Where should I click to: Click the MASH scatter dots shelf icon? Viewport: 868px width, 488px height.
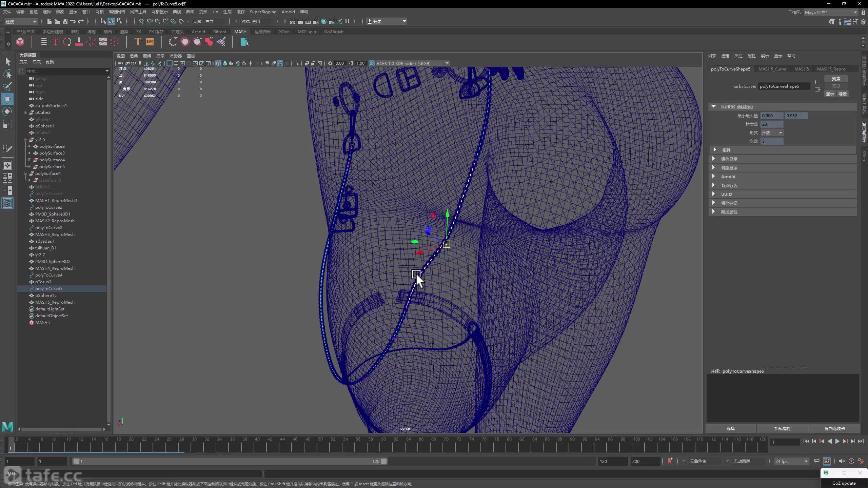(115, 42)
